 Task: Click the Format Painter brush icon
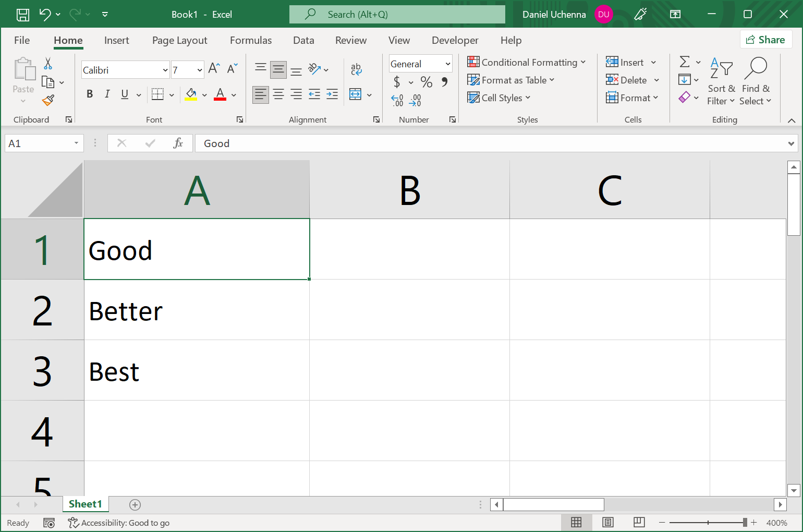click(x=48, y=100)
